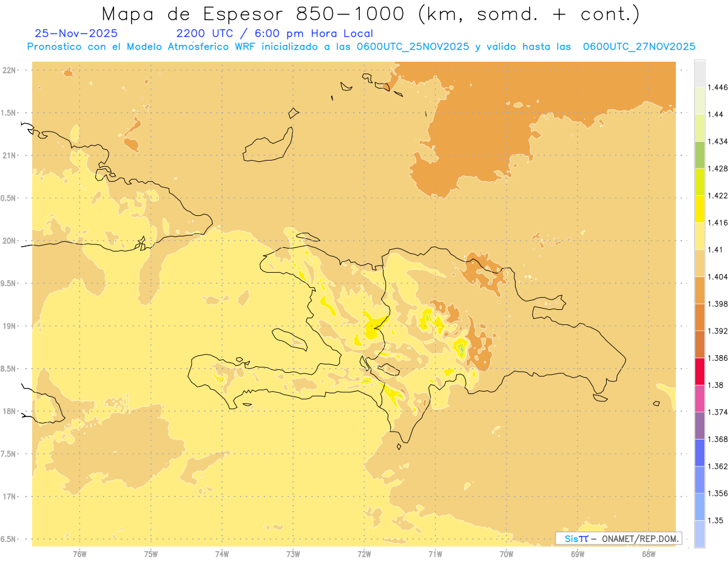Click the '1.422' colorbar label

[717, 195]
